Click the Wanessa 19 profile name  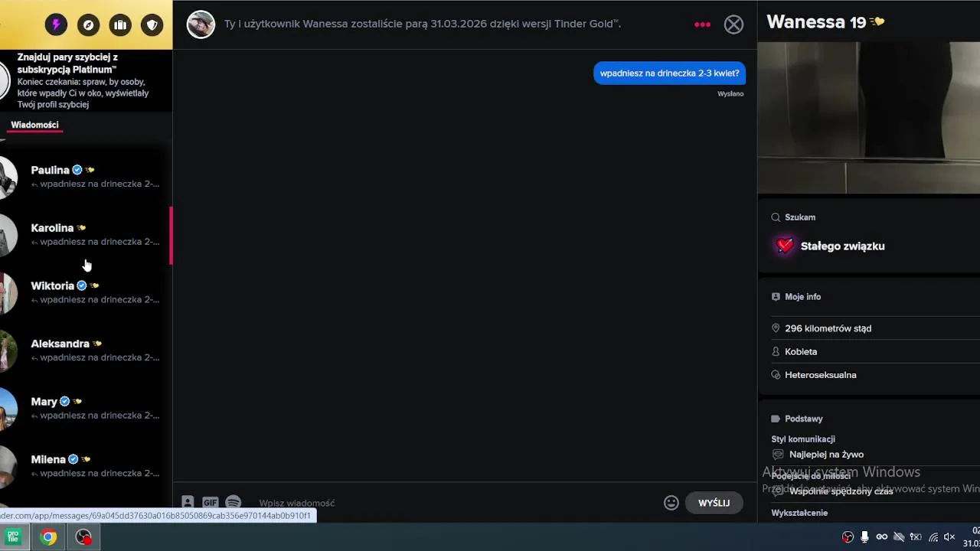(x=816, y=22)
